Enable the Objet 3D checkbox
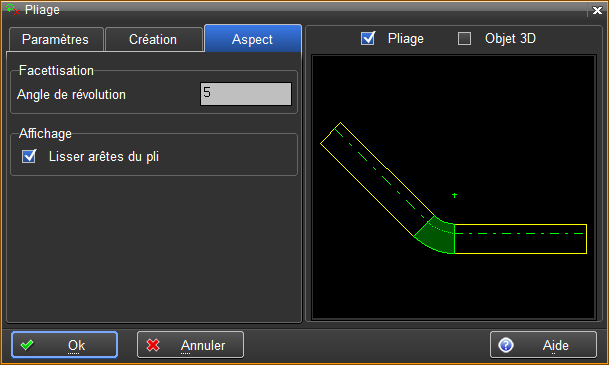 click(x=465, y=38)
